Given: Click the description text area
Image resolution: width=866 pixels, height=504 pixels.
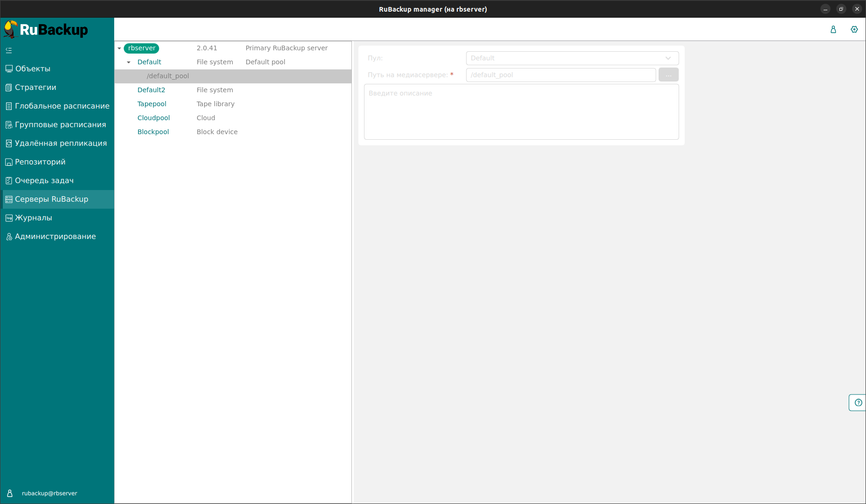Looking at the screenshot, I should pos(521,112).
